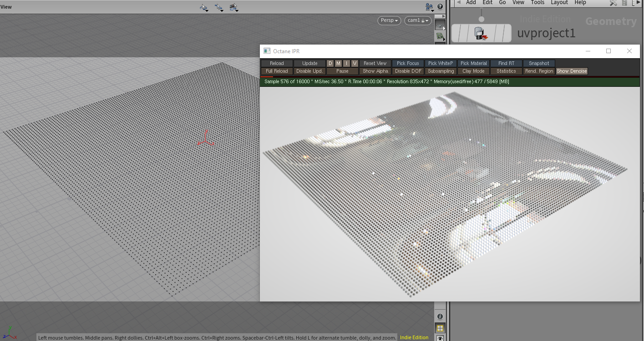This screenshot has width=644, height=341.
Task: Click the info icon in viewport sidebar
Action: click(x=440, y=316)
